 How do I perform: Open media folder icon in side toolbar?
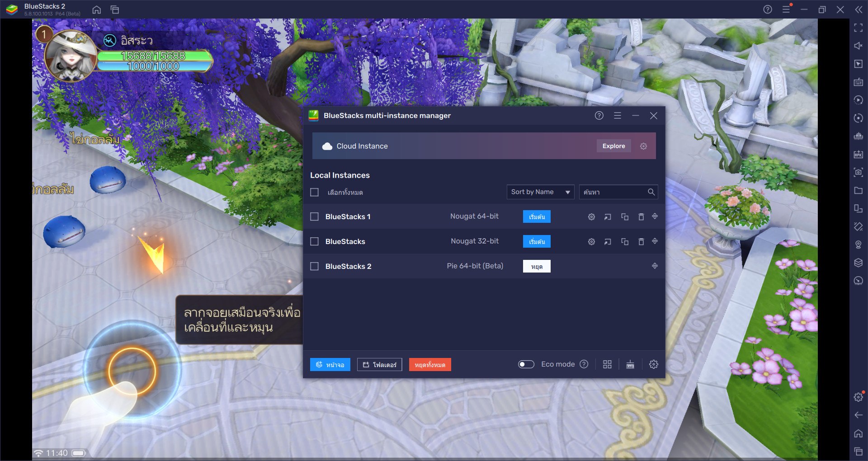858,190
